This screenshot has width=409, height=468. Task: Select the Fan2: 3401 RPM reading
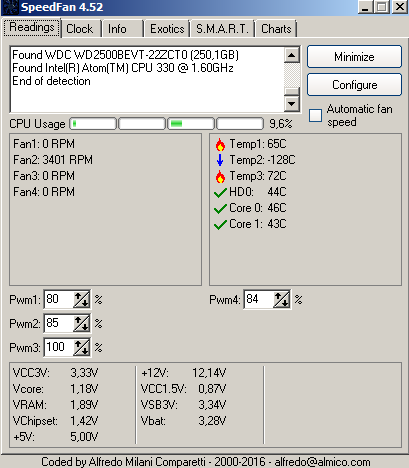[x=53, y=160]
